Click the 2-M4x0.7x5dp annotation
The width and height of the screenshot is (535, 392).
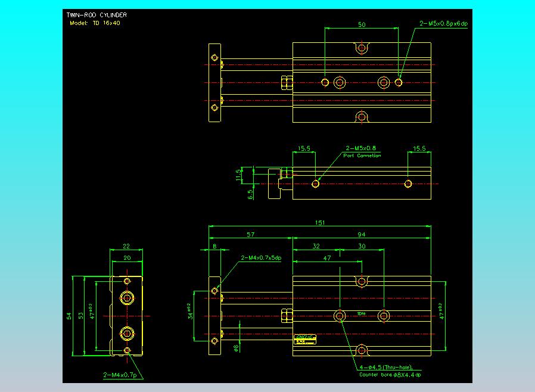pos(261,258)
